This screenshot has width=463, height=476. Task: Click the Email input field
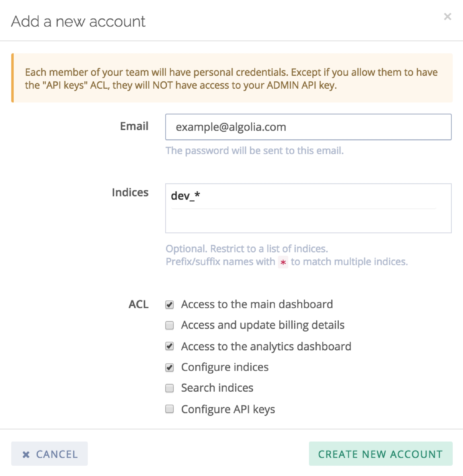pyautogui.click(x=308, y=127)
